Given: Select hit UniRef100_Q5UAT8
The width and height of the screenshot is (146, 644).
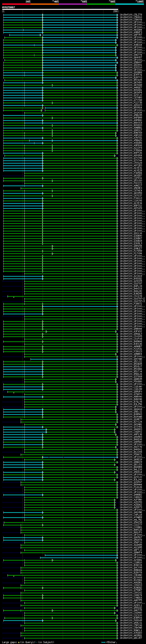Looking at the screenshot, I should tap(131, 540).
